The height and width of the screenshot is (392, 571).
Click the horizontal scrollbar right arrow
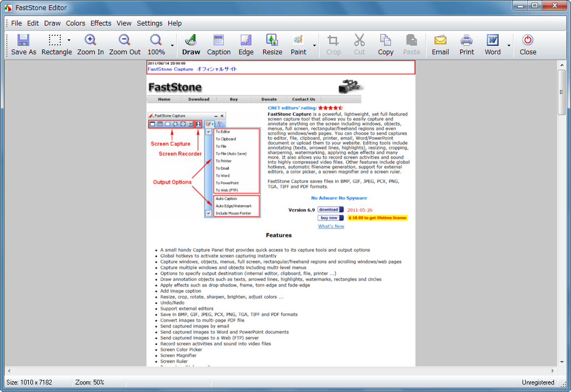553,371
